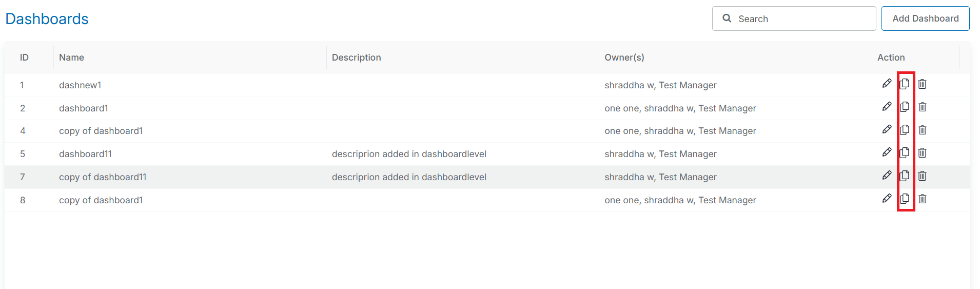The height and width of the screenshot is (289, 980).
Task: Delete the dashnew1 dashboard
Action: 922,84
